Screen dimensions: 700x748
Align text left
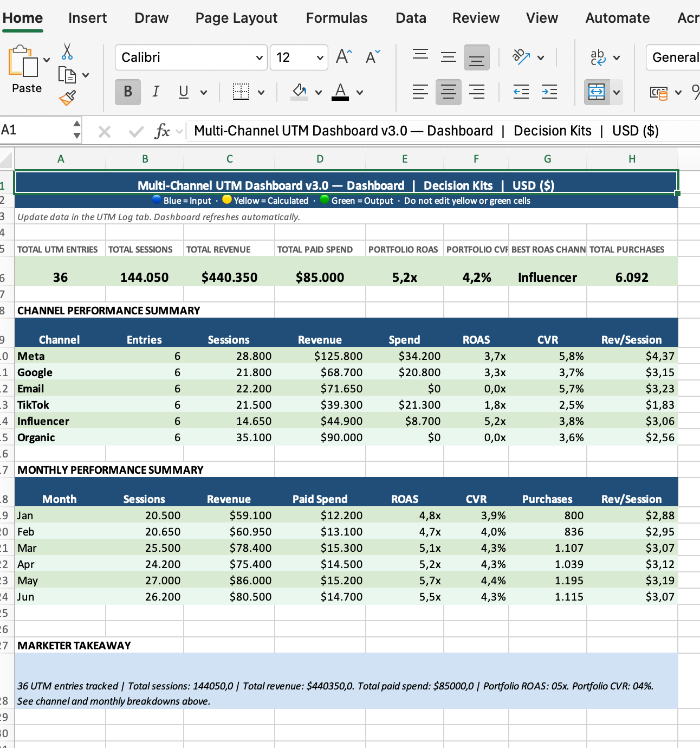(420, 92)
